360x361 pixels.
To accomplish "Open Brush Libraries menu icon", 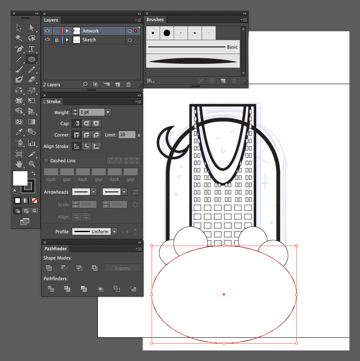I will pyautogui.click(x=150, y=80).
